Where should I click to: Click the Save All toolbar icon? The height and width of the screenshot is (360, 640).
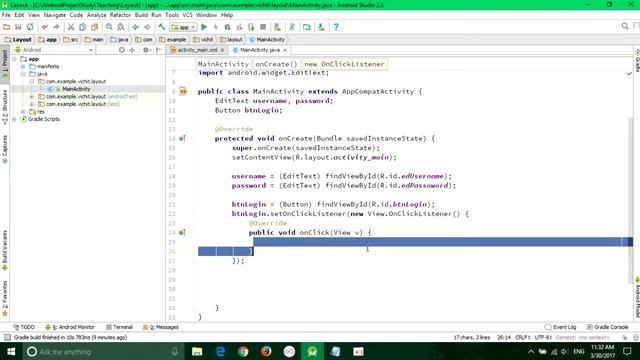18,27
